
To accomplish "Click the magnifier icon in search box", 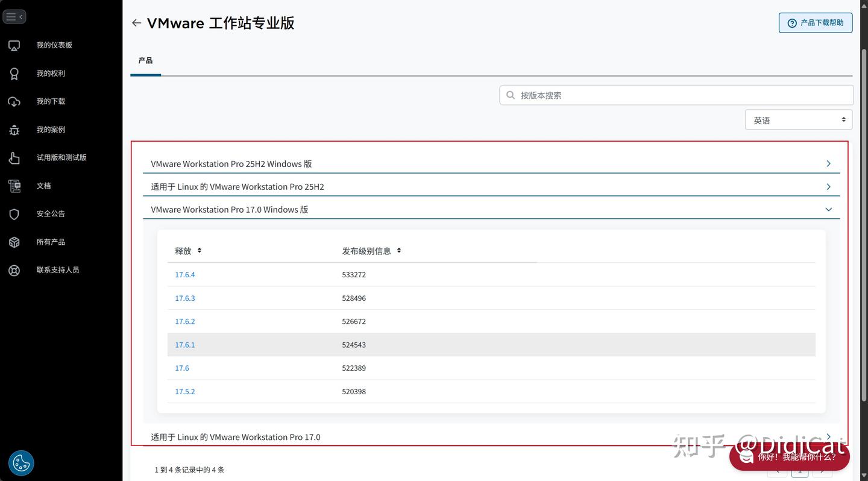I will [x=511, y=95].
